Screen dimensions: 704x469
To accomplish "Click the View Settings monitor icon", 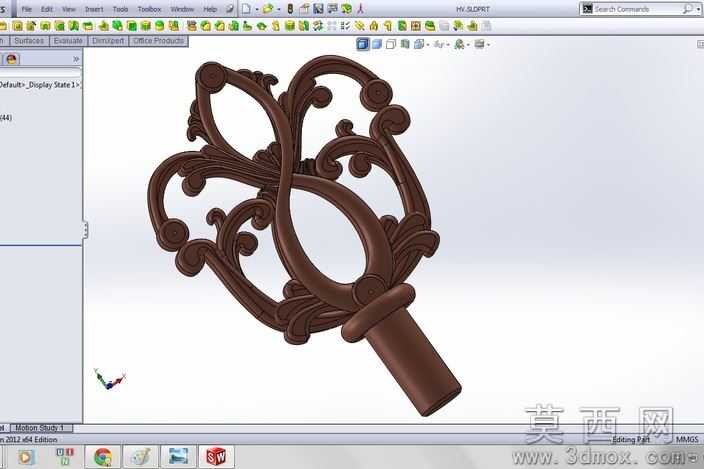I will coord(480,44).
